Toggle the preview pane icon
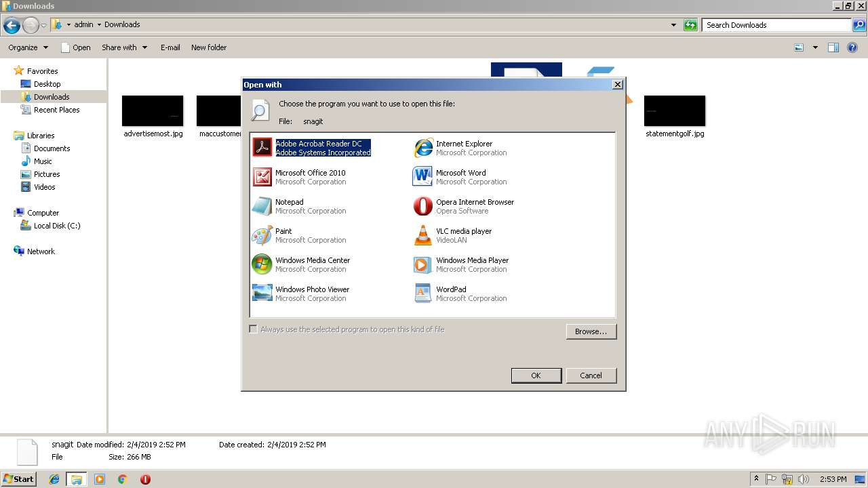Viewport: 868px width, 488px height. click(x=833, y=47)
